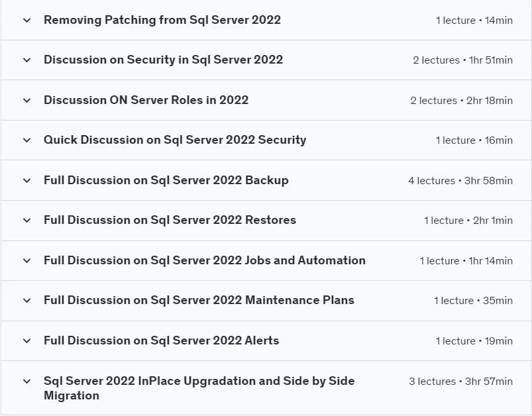532x416 pixels.
Task: Expand Removing Patching from Sql Server 2022 chevron
Action: coord(27,21)
